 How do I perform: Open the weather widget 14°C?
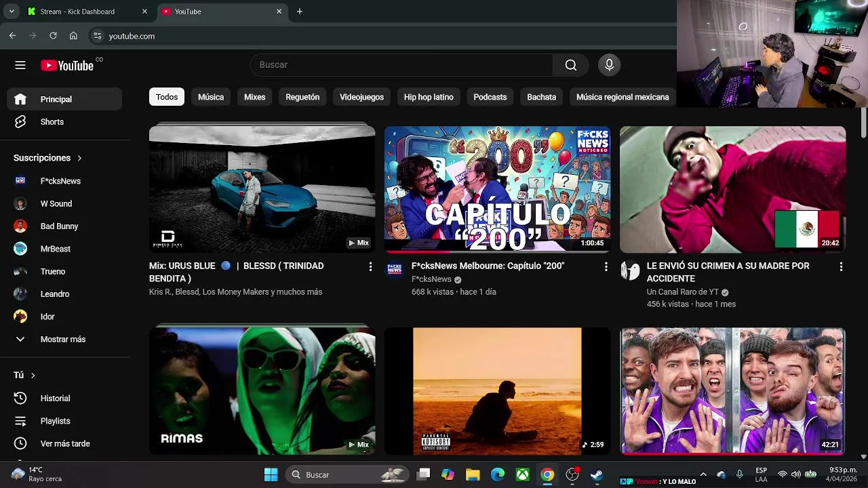point(37,474)
